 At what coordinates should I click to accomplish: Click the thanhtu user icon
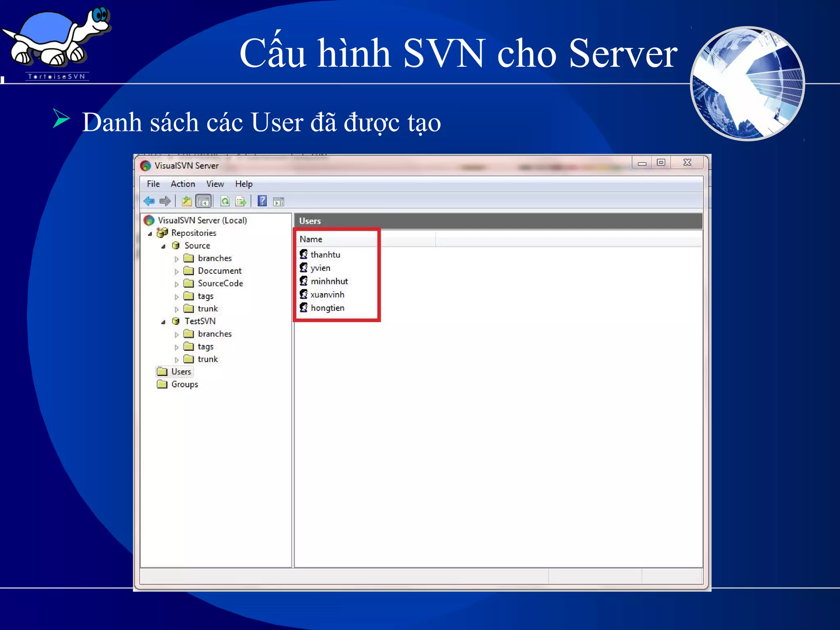coord(304,254)
